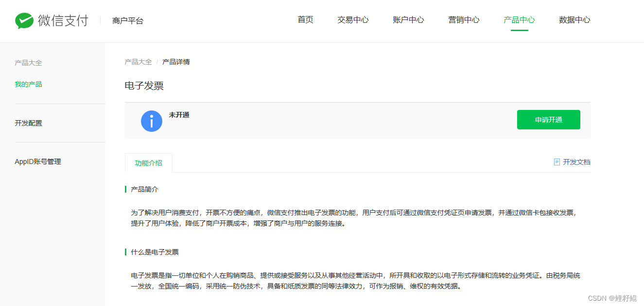
Task: Open the 开发文档 link
Action: tap(576, 162)
